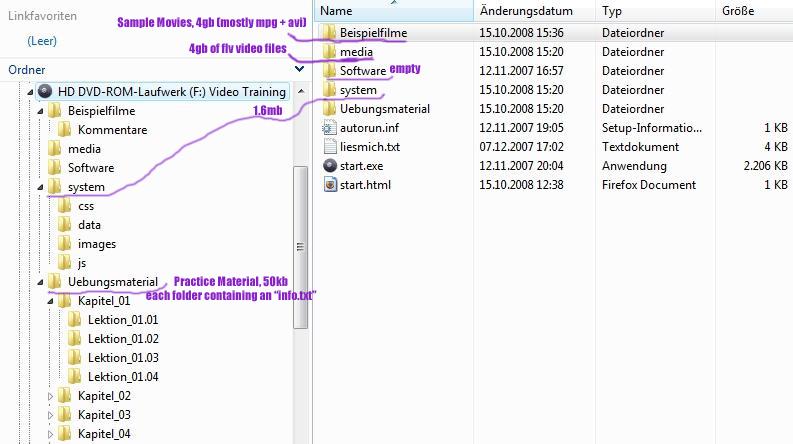Click the Lektion_01.02 folder icon
This screenshot has height=444, width=793.
(x=74, y=338)
